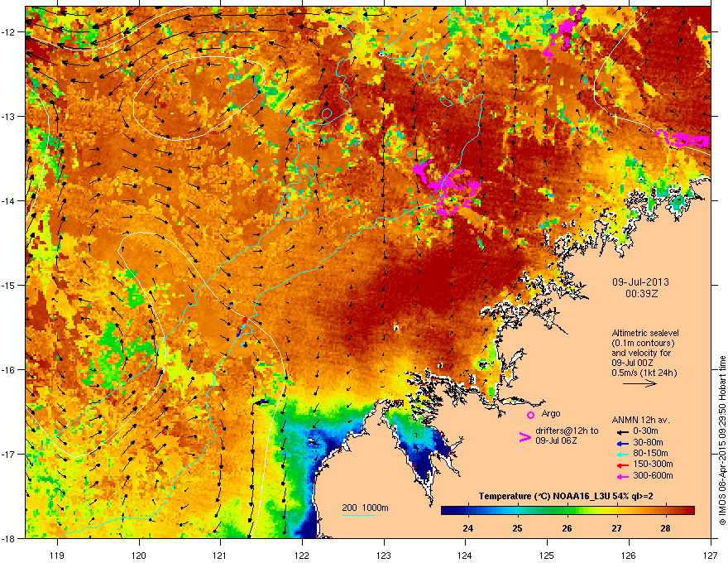Image resolution: width=728 pixels, height=563 pixels.
Task: Click longitude axis label '124'
Action: click(465, 555)
